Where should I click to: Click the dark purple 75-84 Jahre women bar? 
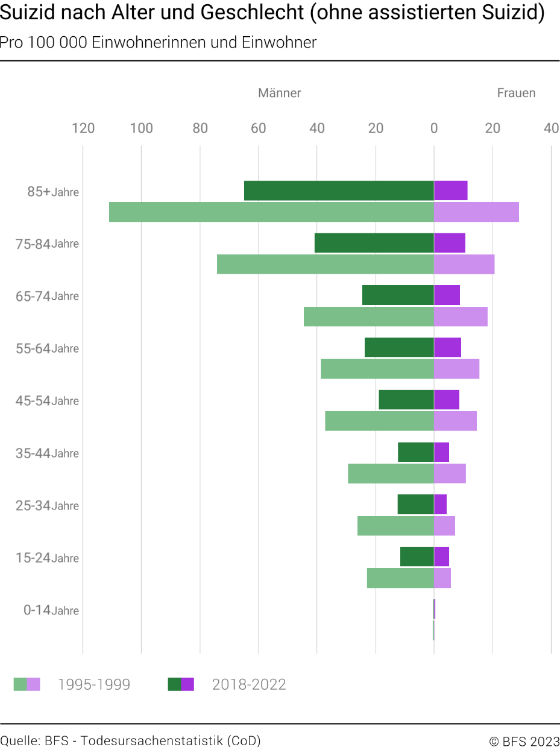pyautogui.click(x=450, y=243)
